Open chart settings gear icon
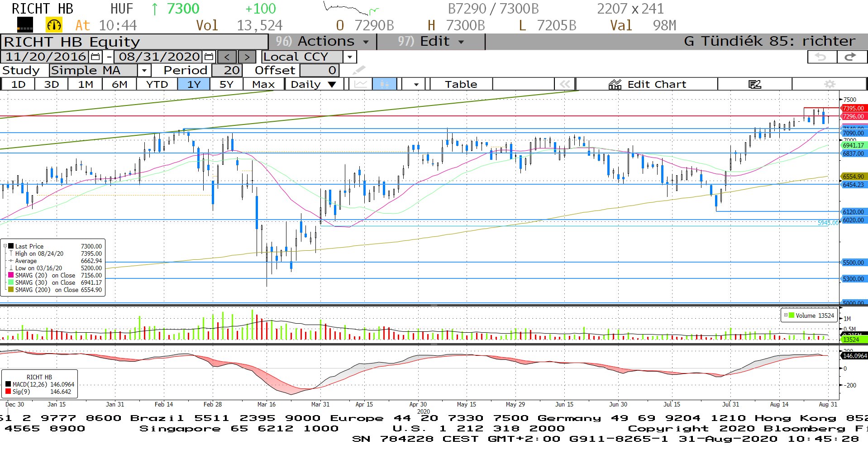 [x=830, y=84]
